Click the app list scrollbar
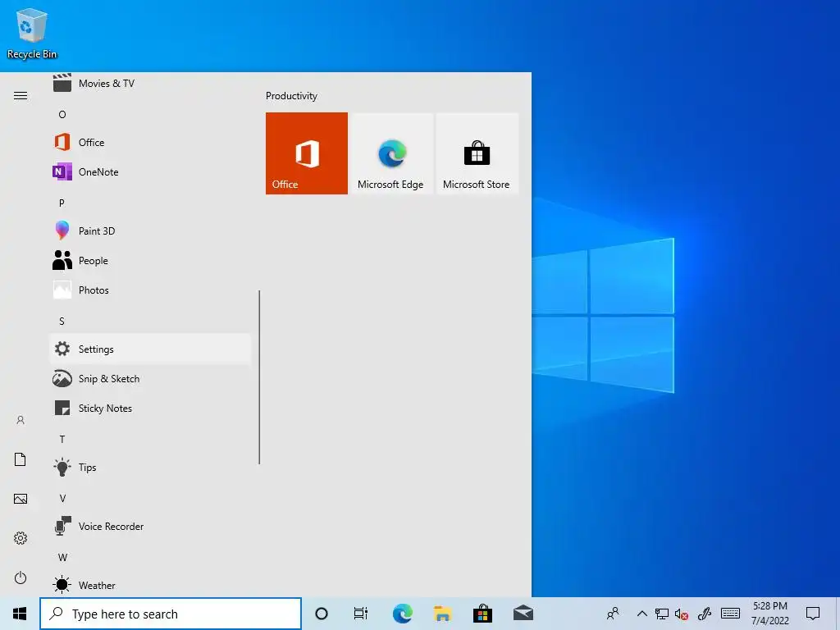 pyautogui.click(x=259, y=377)
